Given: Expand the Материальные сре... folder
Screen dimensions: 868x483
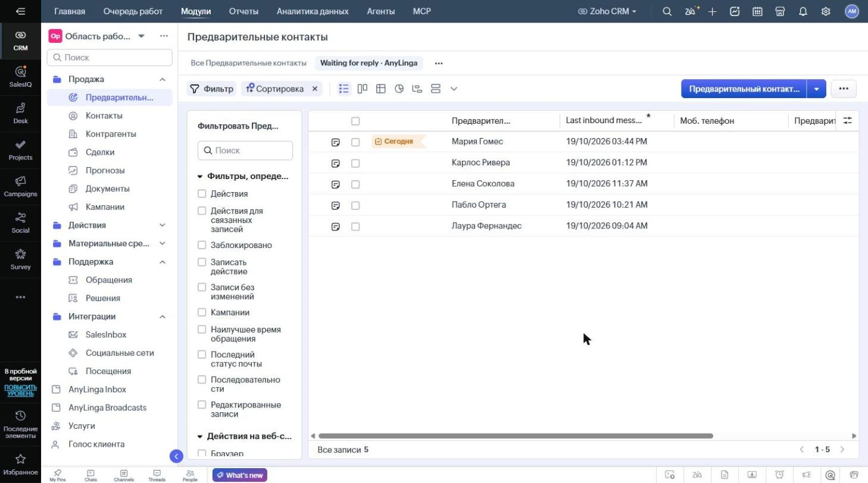Looking at the screenshot, I should (162, 243).
